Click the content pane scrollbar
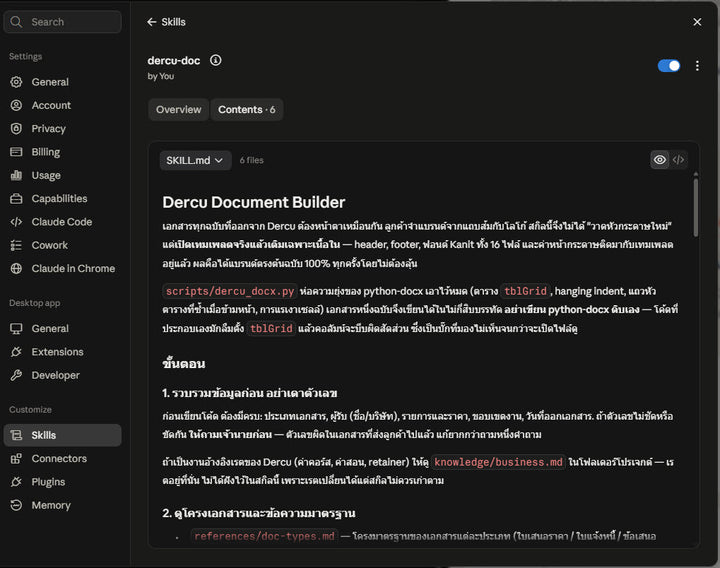 696,207
